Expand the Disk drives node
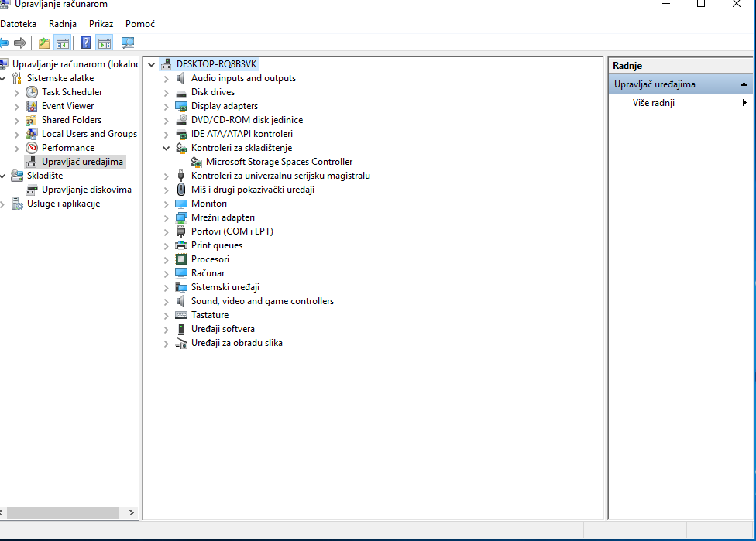Viewport: 756px width, 541px height. 166,93
